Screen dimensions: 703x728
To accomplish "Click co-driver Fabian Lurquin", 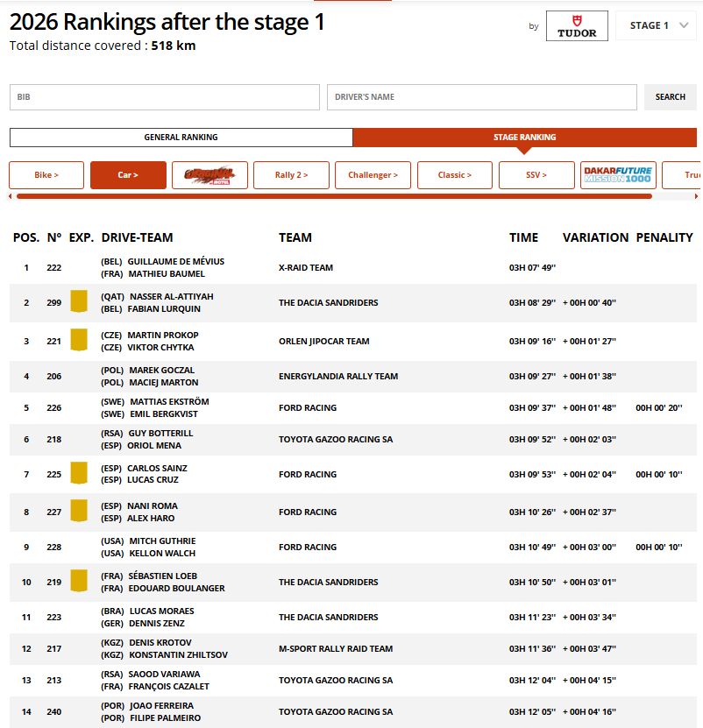I will [164, 308].
